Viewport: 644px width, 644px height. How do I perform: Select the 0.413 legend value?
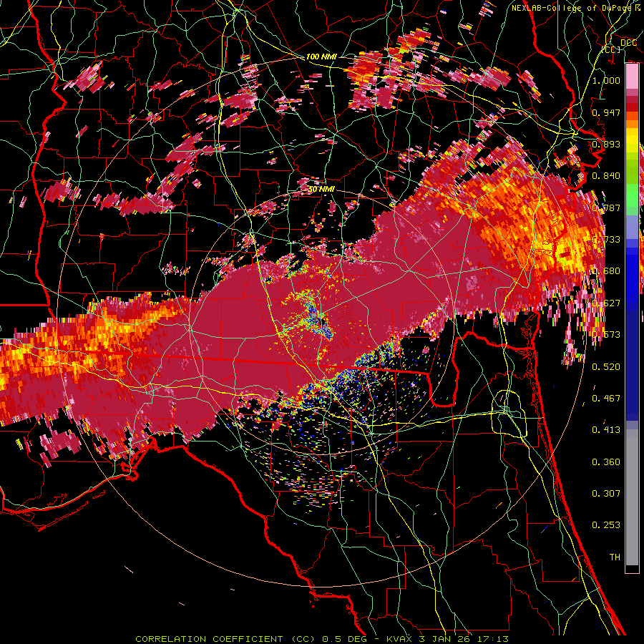[606, 430]
